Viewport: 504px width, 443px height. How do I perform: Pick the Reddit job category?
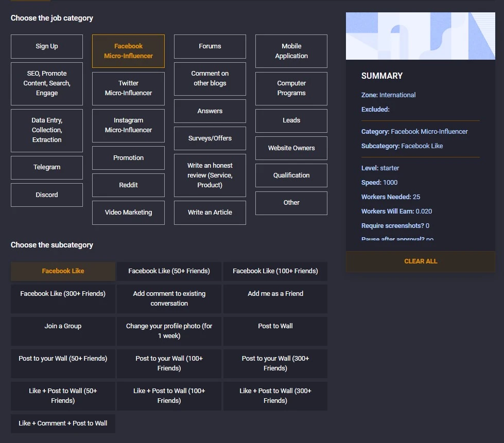tap(128, 185)
